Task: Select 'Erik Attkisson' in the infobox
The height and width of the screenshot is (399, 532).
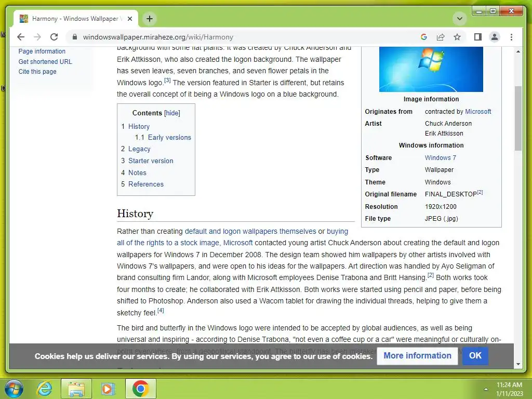Action: 444,134
